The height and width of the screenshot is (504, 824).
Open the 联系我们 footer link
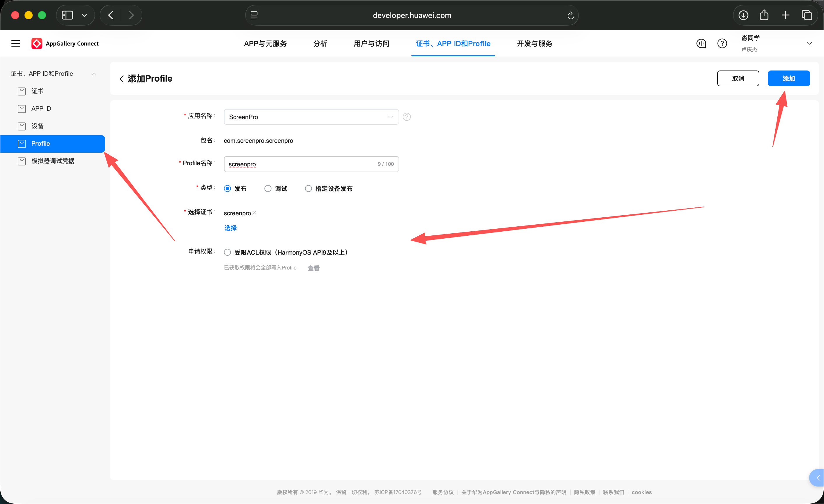pyautogui.click(x=614, y=492)
